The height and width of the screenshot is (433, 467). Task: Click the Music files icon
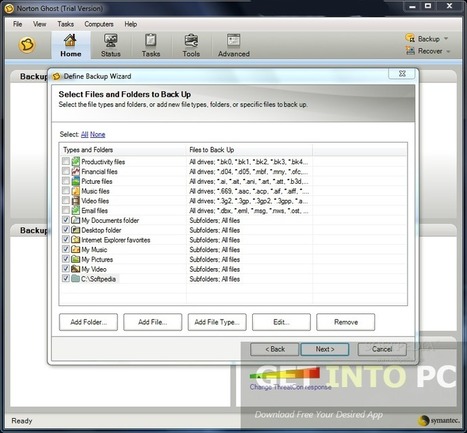[76, 191]
